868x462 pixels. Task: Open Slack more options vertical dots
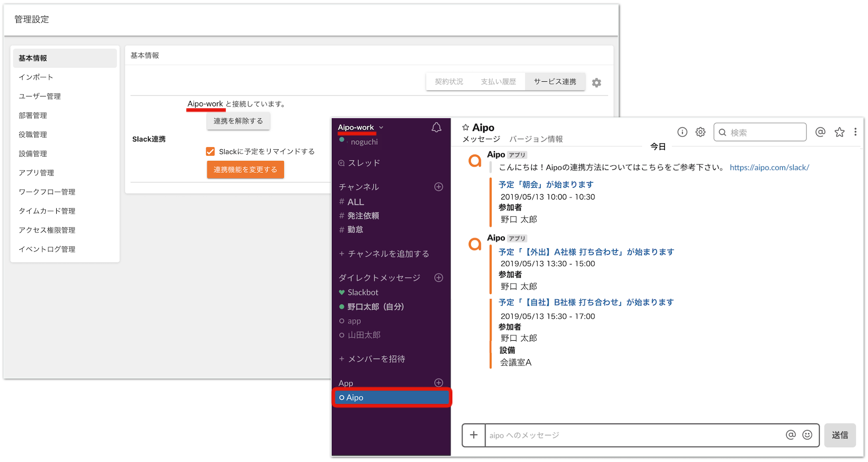coord(855,132)
